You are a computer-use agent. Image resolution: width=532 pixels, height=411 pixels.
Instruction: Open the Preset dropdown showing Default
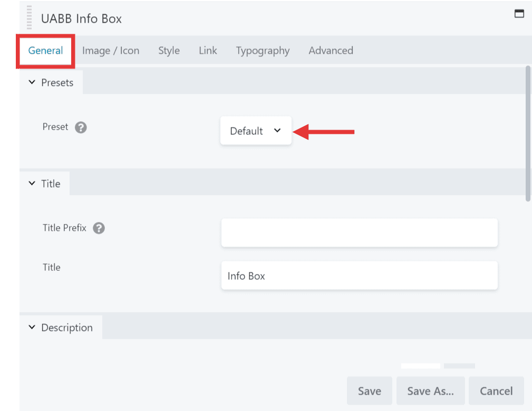256,131
